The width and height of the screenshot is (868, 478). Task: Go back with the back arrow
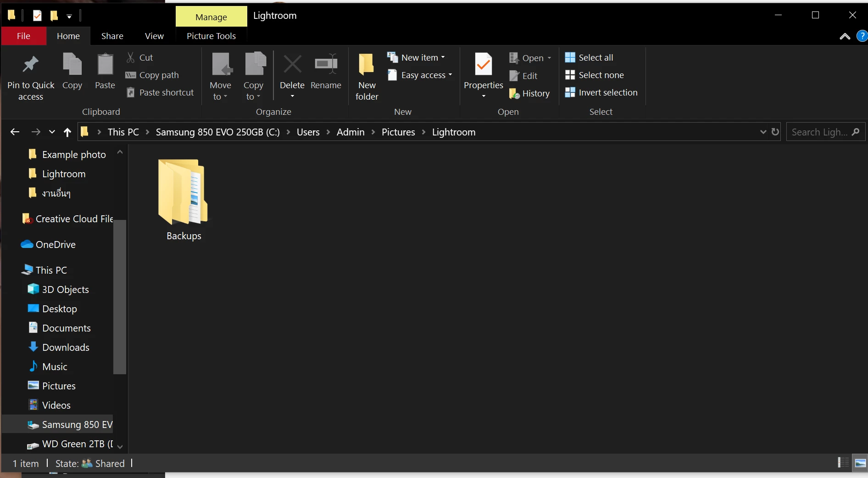[x=15, y=132]
